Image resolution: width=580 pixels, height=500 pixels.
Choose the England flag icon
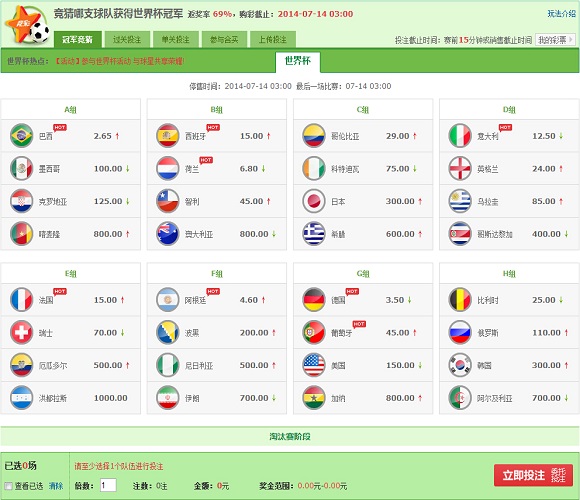(460, 168)
